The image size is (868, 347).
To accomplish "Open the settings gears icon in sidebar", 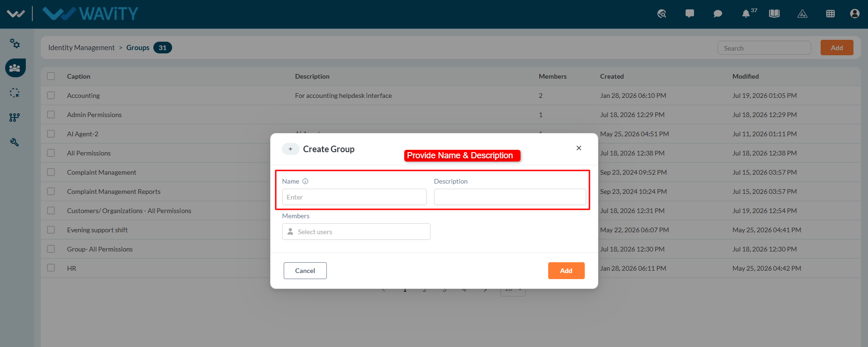I will (15, 44).
